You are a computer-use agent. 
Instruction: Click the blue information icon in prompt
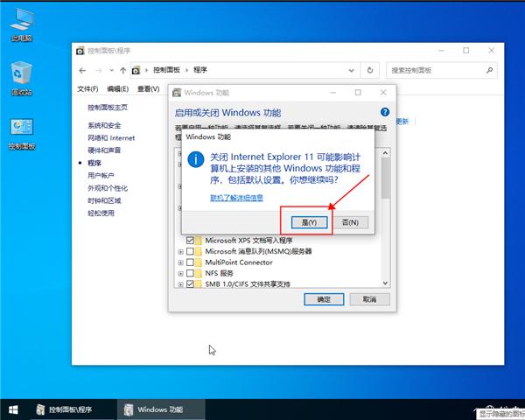[x=196, y=159]
